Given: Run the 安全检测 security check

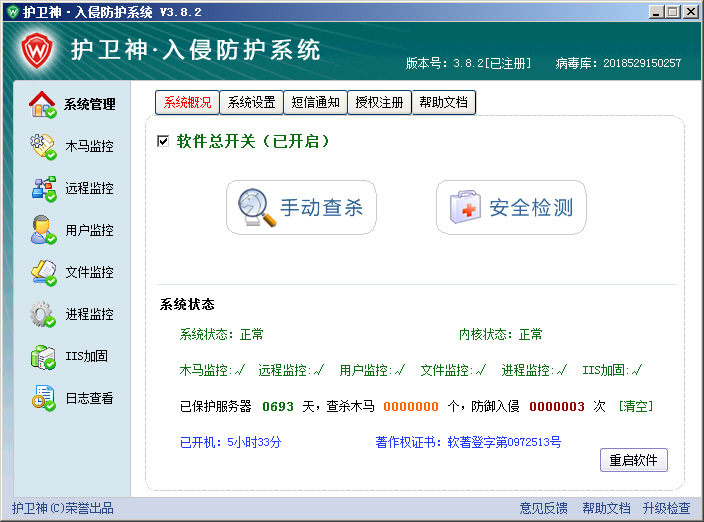Looking at the screenshot, I should pos(511,208).
